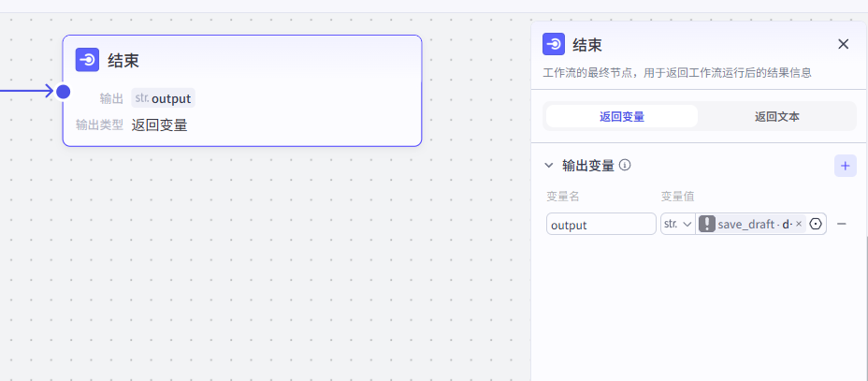The height and width of the screenshot is (381, 868).
Task: Clear the save_draft variable reference
Action: click(799, 224)
